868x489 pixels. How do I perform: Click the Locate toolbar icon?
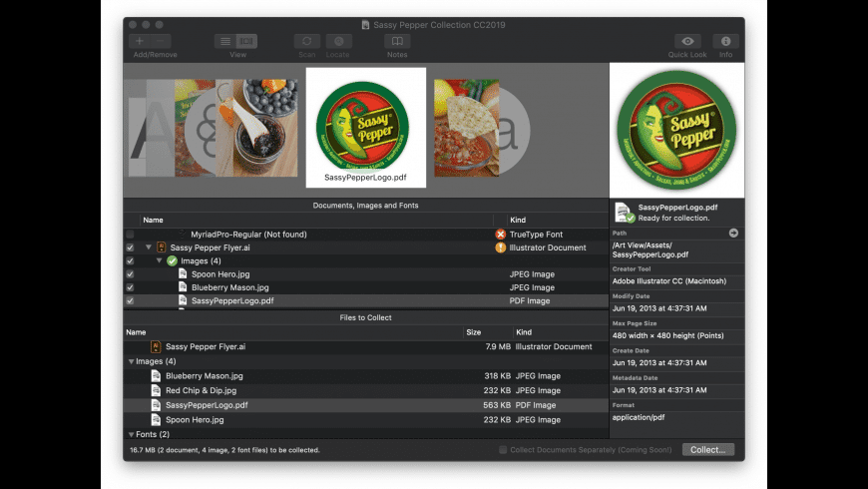pyautogui.click(x=339, y=41)
